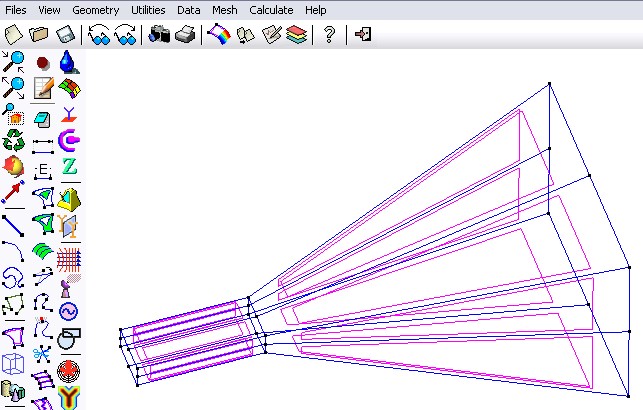This screenshot has height=410, width=643.
Task: Click the blue water drop icon
Action: 68,62
